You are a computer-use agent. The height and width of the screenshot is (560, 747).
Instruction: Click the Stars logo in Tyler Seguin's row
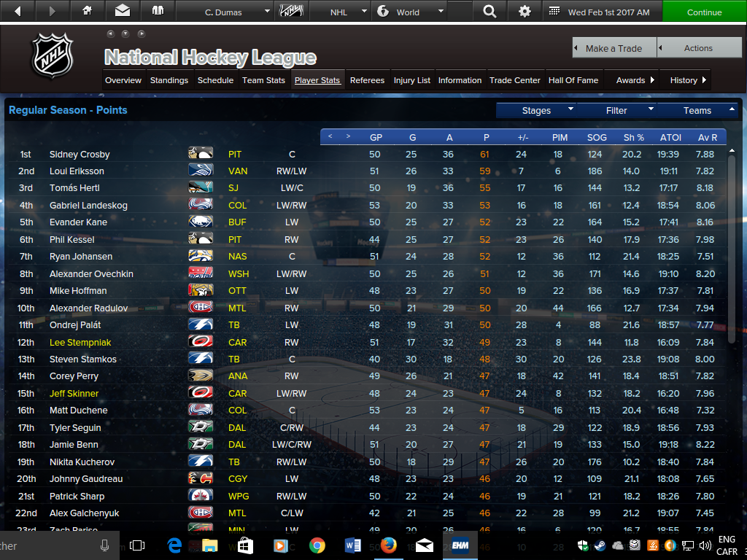pyautogui.click(x=201, y=427)
